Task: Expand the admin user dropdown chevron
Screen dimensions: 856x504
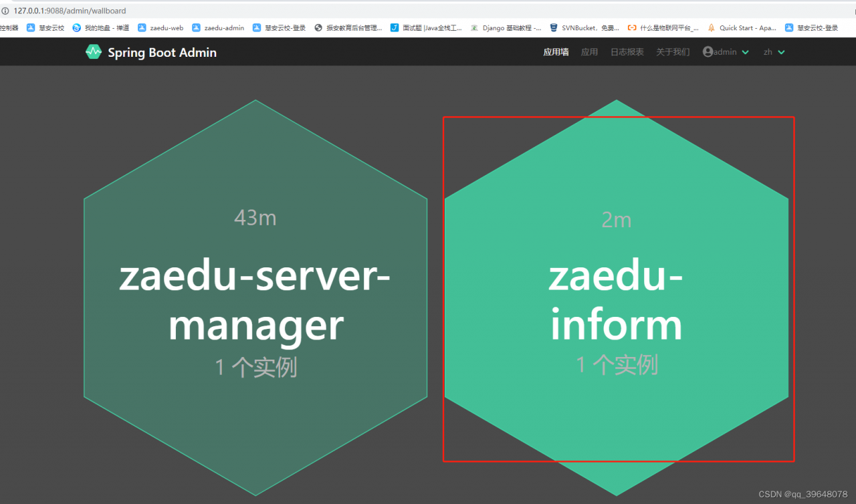Action: click(x=746, y=52)
